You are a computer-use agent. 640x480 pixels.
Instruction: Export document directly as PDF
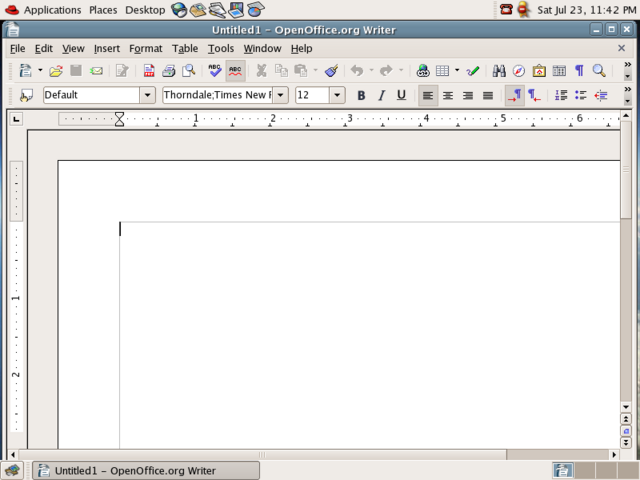pos(149,71)
